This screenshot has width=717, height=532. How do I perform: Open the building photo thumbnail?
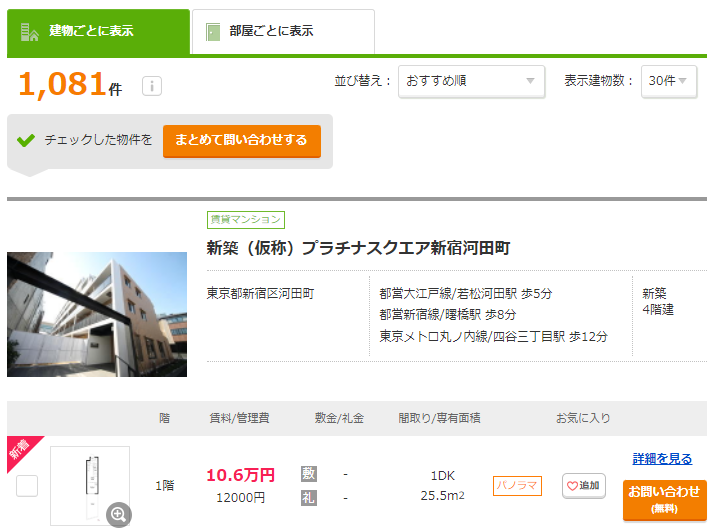(97, 314)
